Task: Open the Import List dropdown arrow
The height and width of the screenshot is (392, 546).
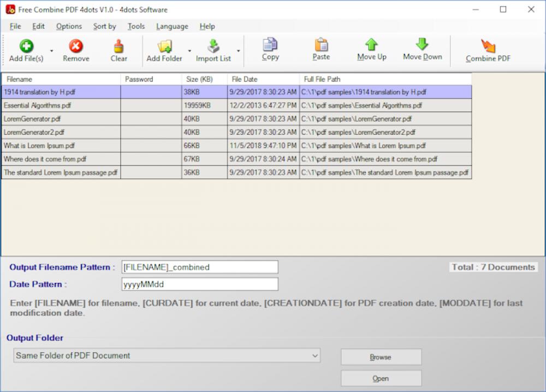Action: pyautogui.click(x=238, y=49)
